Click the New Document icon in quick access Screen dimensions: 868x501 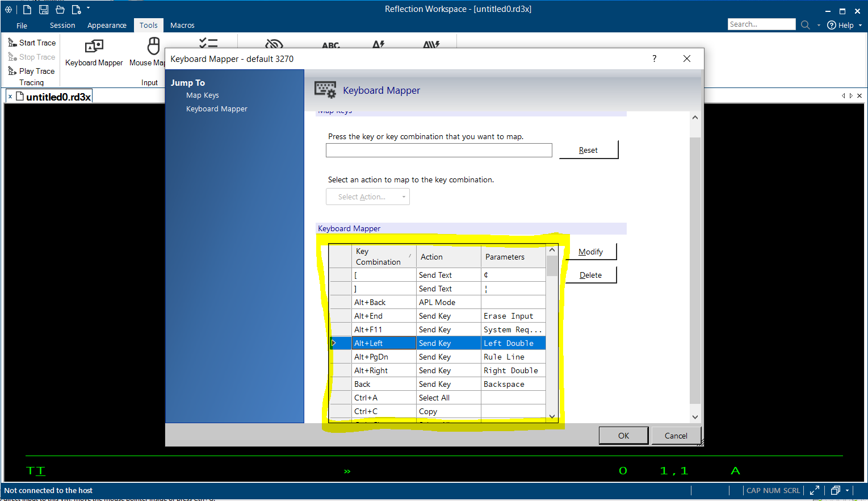click(x=27, y=10)
